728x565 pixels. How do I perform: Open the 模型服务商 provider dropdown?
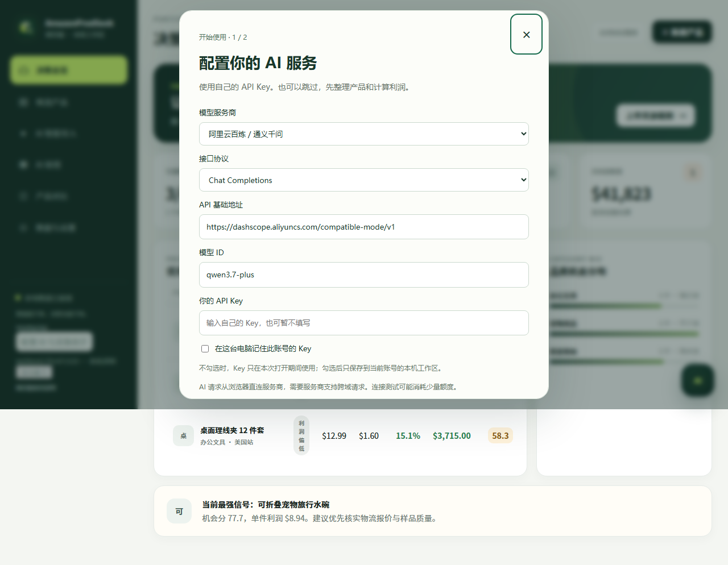(x=364, y=134)
